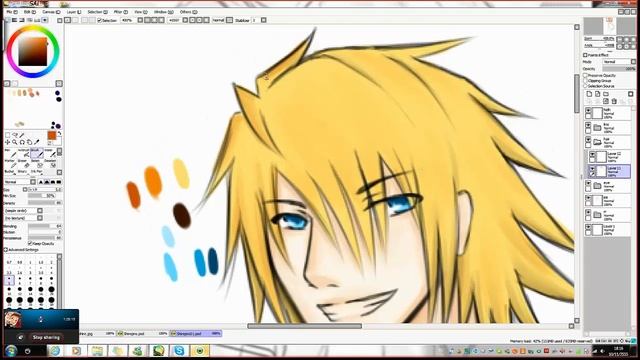Choose the AirBrush tool
Screen dimensions: 640x360
click(24, 153)
